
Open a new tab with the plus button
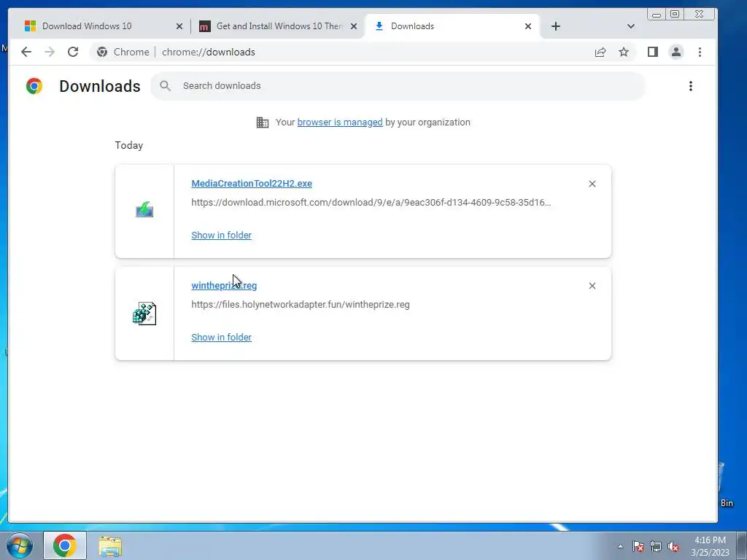pyautogui.click(x=555, y=26)
